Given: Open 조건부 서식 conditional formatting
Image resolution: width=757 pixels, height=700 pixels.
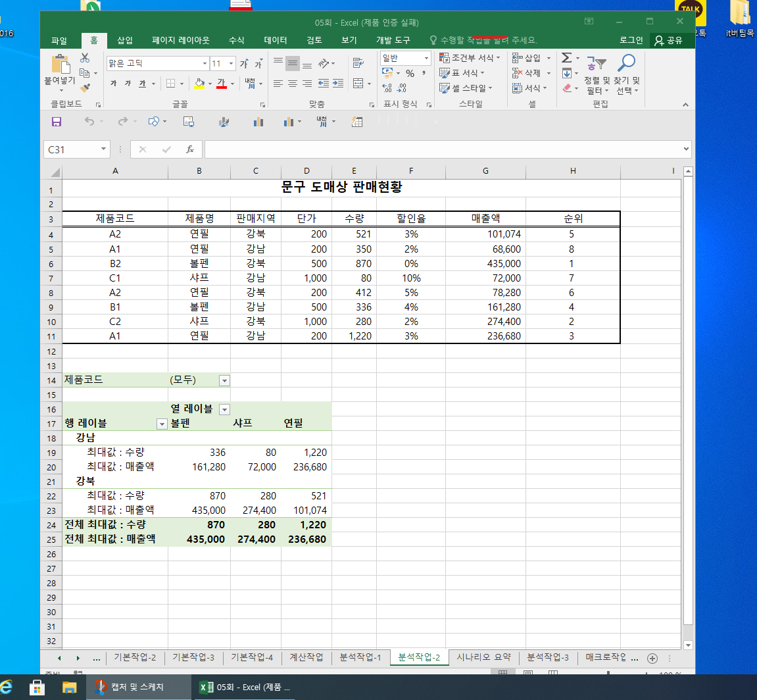Looking at the screenshot, I should pos(470,58).
